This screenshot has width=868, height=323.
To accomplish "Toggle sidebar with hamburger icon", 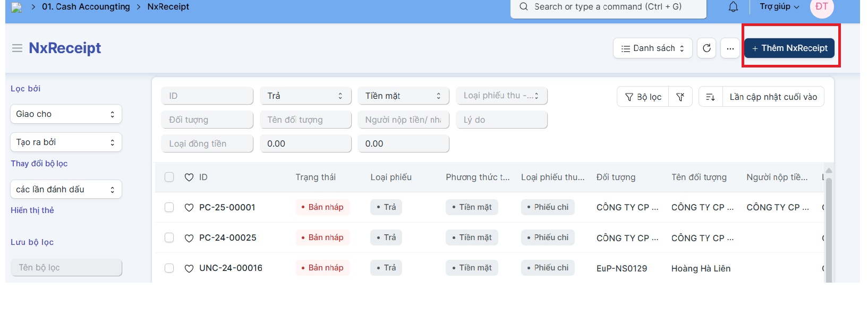I will point(17,48).
